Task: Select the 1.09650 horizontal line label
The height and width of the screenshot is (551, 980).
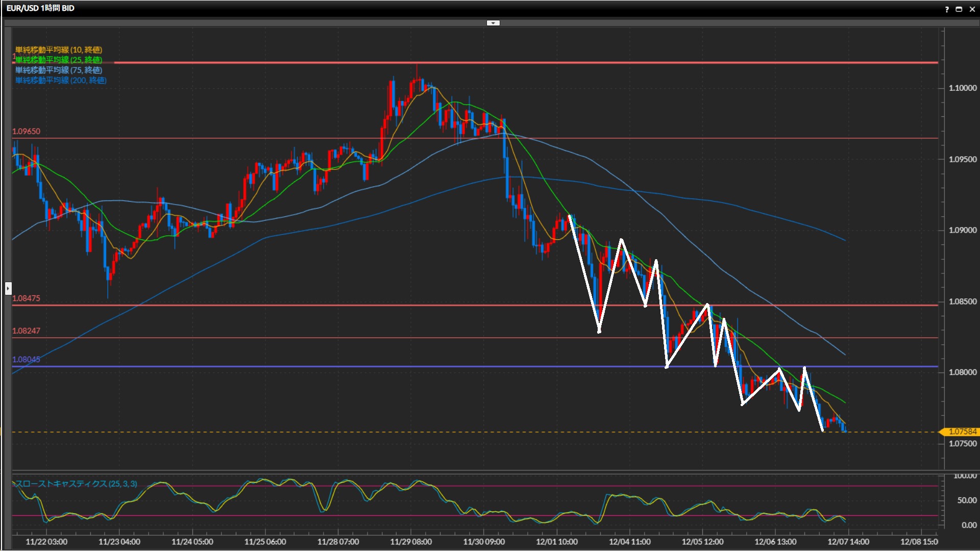Action: point(26,131)
